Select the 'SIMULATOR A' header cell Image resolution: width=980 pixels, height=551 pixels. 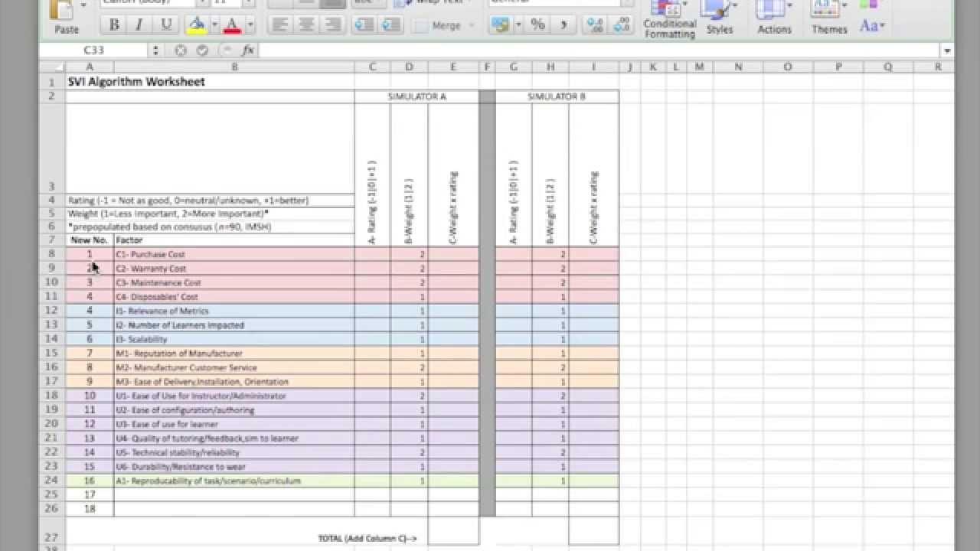416,96
